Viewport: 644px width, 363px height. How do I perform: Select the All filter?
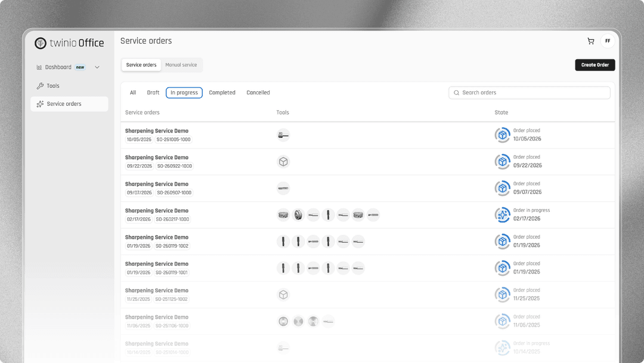[132, 93]
